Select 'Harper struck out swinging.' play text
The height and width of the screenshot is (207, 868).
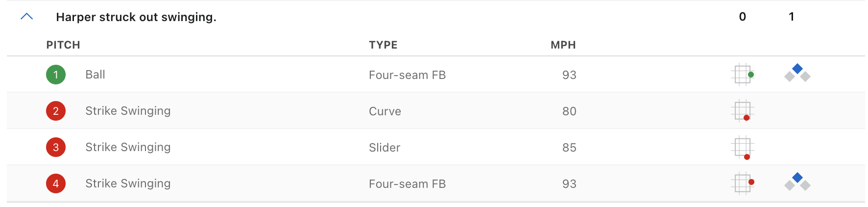pos(136,17)
